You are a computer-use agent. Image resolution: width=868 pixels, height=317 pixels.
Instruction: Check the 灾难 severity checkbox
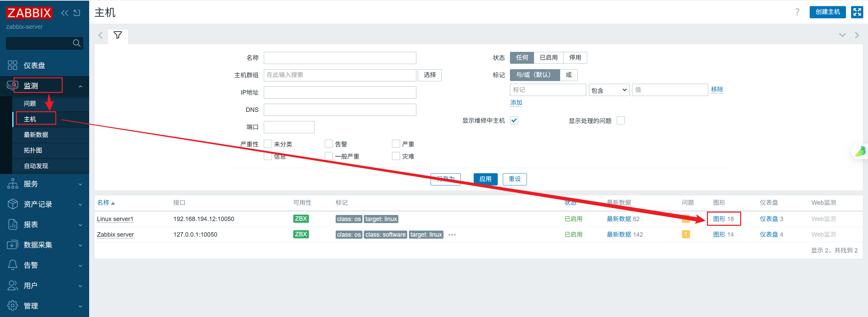click(x=396, y=156)
